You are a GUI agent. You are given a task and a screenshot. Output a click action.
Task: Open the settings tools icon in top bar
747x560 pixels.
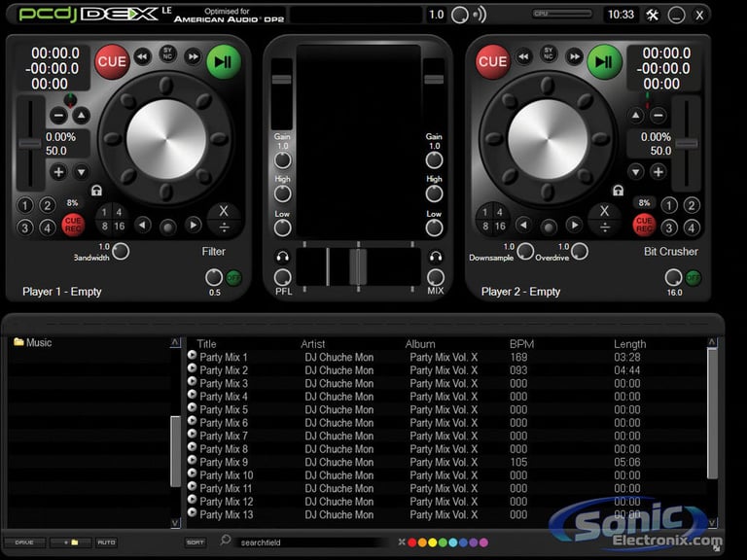tap(653, 16)
